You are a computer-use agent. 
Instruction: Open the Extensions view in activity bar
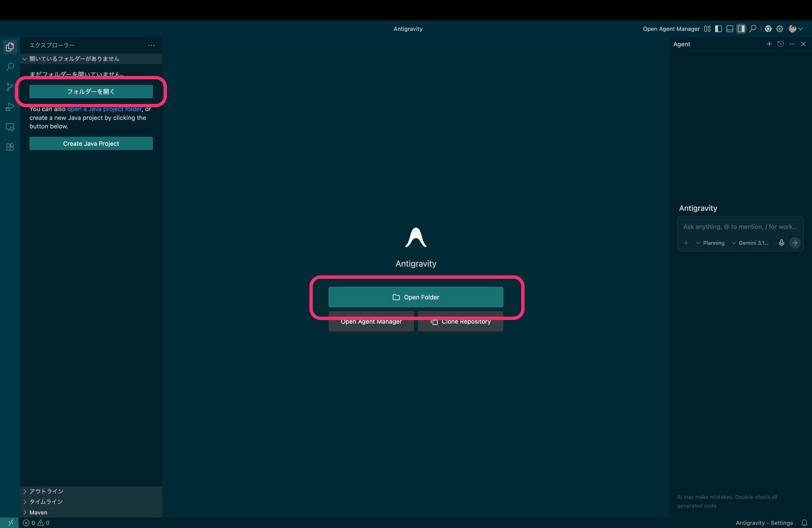coord(10,147)
